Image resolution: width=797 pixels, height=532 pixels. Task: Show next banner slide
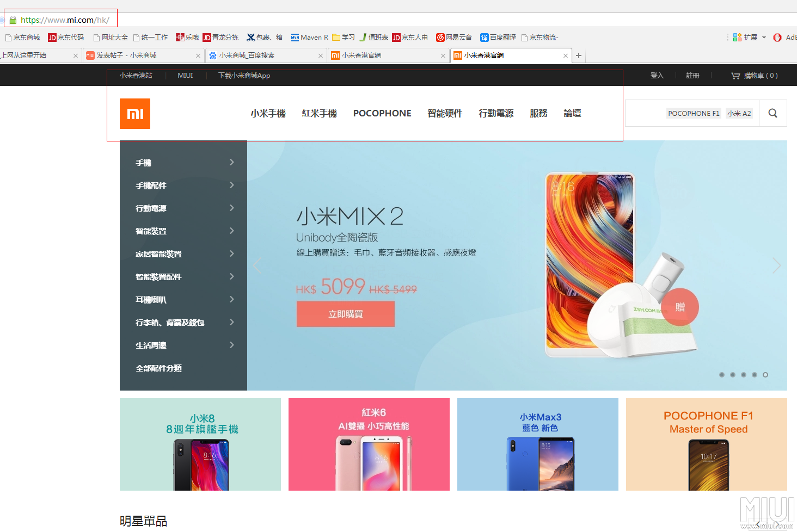pos(777,265)
